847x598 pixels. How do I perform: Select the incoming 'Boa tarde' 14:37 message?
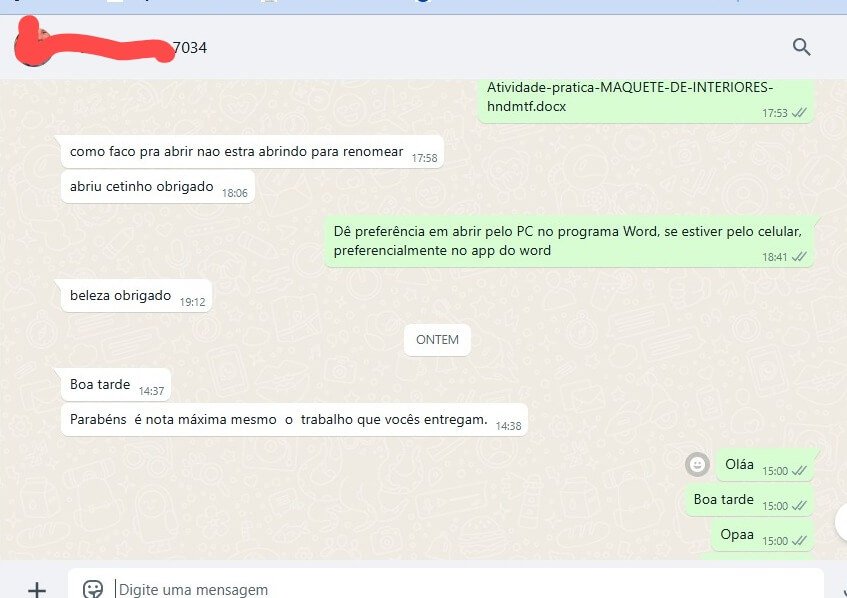click(x=116, y=385)
